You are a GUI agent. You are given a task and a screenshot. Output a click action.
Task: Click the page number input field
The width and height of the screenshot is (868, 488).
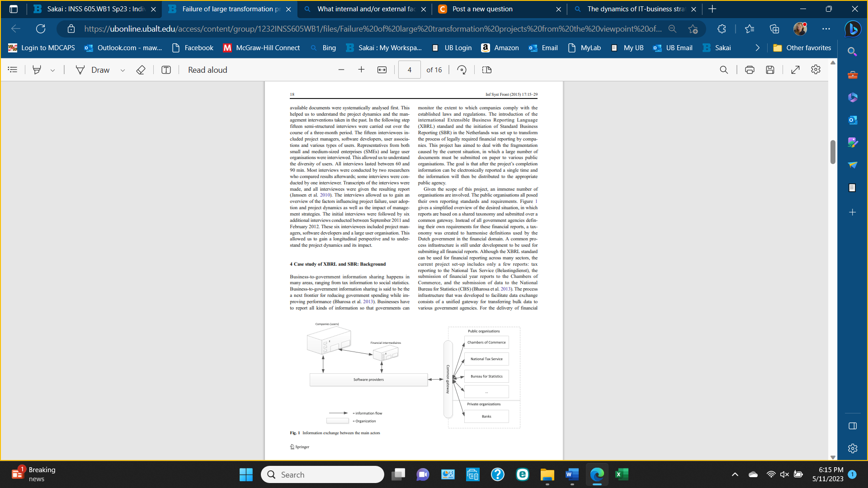[409, 70]
